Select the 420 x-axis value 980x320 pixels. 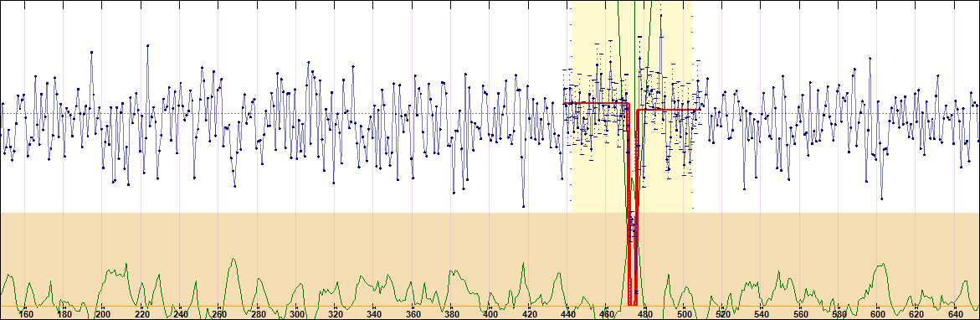[x=530, y=314]
